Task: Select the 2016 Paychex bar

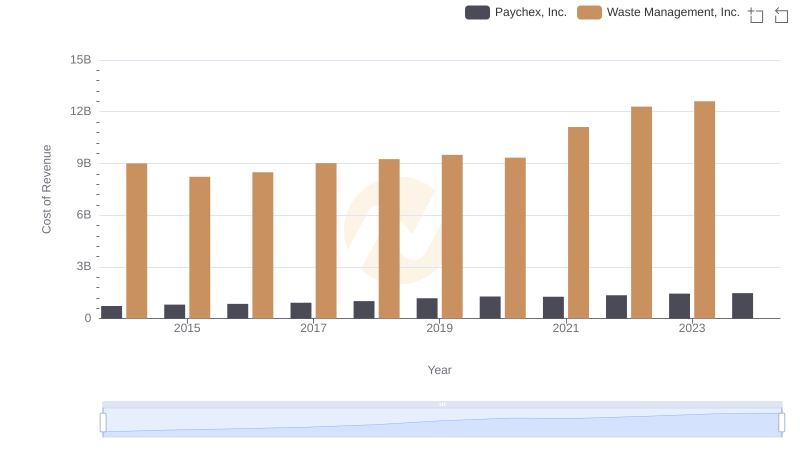Action: pos(238,311)
